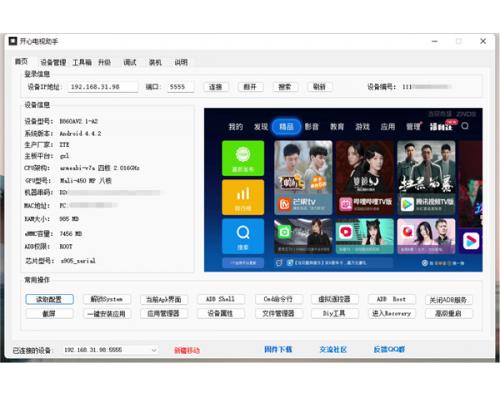The height and width of the screenshot is (397, 500).
Task: Click the app logo in the title bar
Action: coord(13,41)
